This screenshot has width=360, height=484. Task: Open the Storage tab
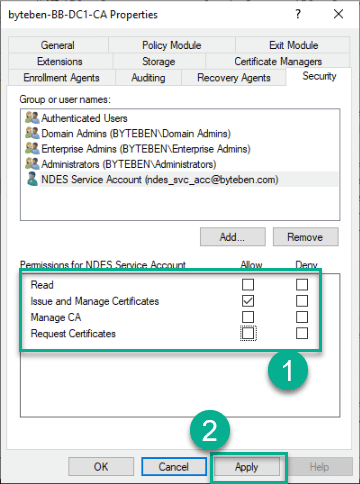pyautogui.click(x=159, y=61)
